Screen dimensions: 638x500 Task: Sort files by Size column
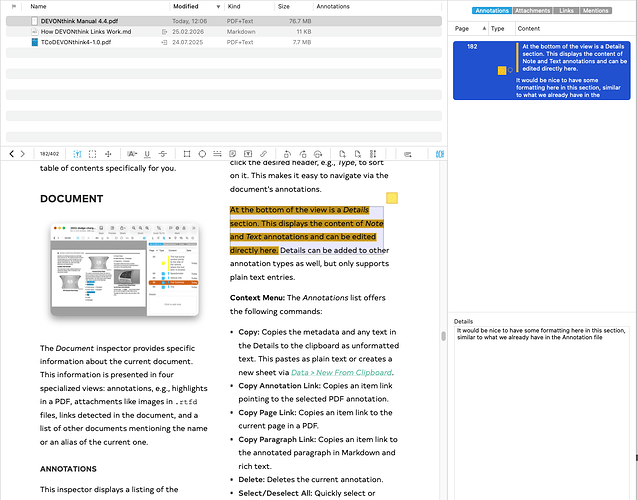point(284,6)
